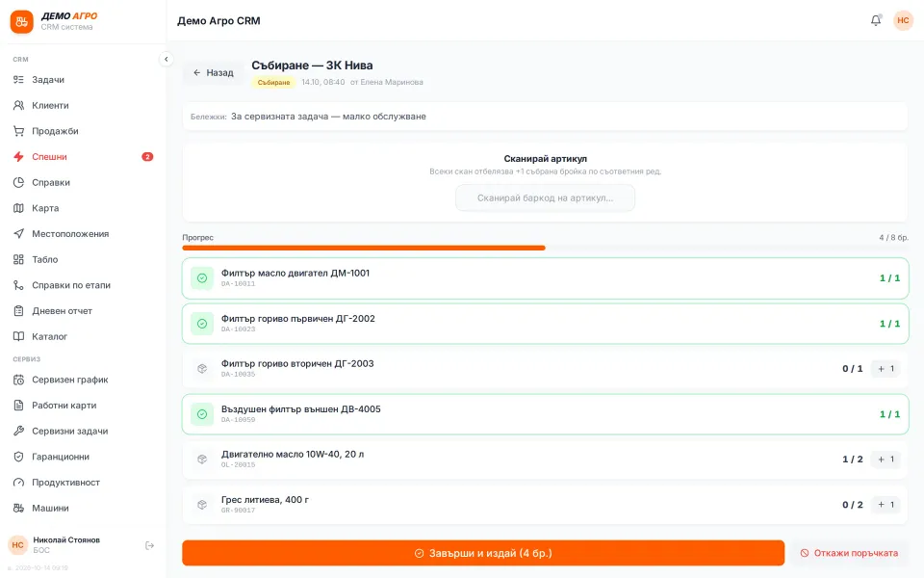
Task: Click the Местоположения navigation arrow icon
Action: [19, 233]
